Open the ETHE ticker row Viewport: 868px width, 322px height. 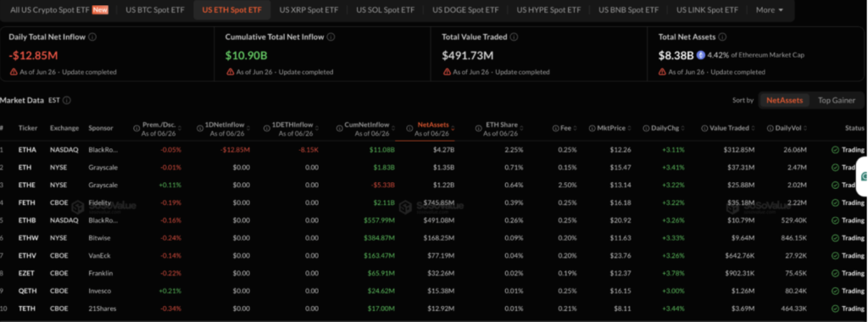tap(434, 185)
